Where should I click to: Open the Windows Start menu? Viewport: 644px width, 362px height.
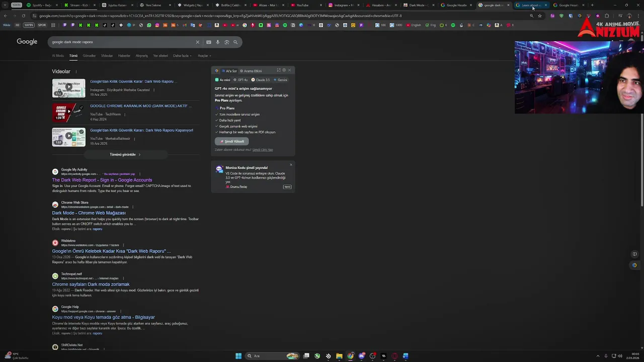coord(238,356)
